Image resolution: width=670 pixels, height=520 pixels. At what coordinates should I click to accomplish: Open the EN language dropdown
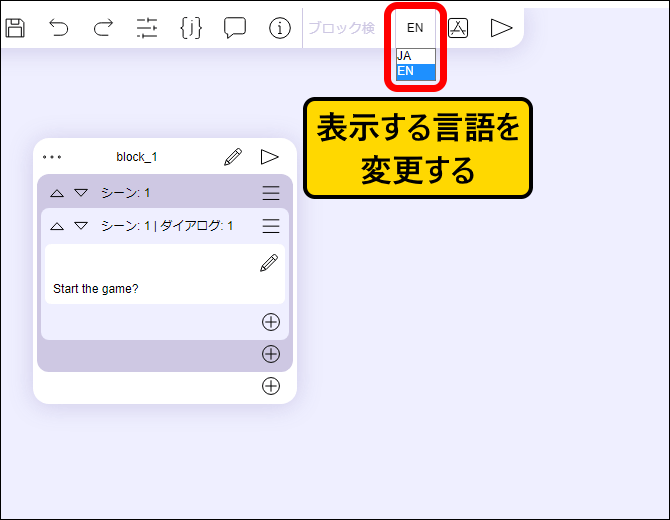pyautogui.click(x=415, y=28)
